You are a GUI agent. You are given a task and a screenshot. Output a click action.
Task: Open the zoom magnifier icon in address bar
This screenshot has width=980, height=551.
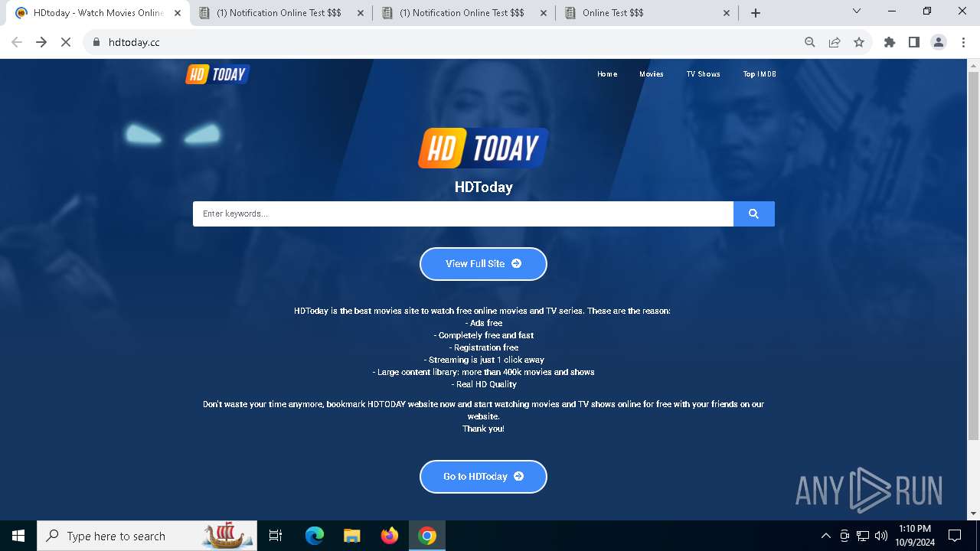click(x=810, y=42)
